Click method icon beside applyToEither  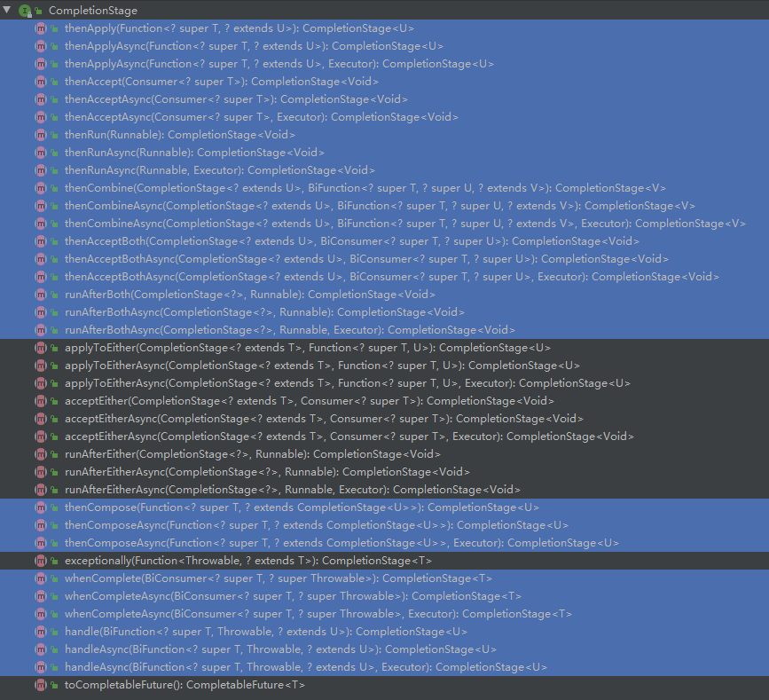[x=41, y=348]
